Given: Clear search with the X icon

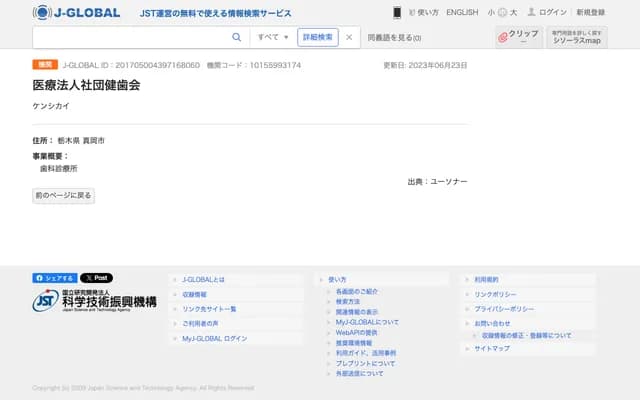Looking at the screenshot, I should pyautogui.click(x=349, y=37).
